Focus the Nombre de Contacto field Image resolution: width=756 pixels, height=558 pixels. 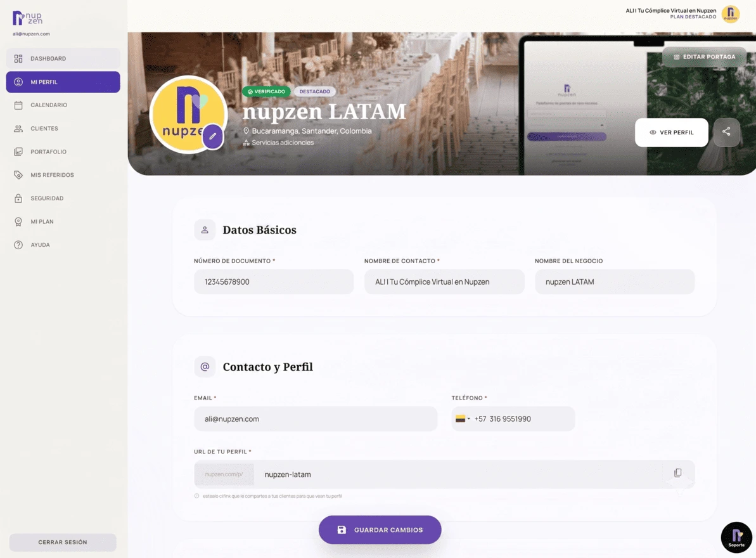[x=444, y=282]
